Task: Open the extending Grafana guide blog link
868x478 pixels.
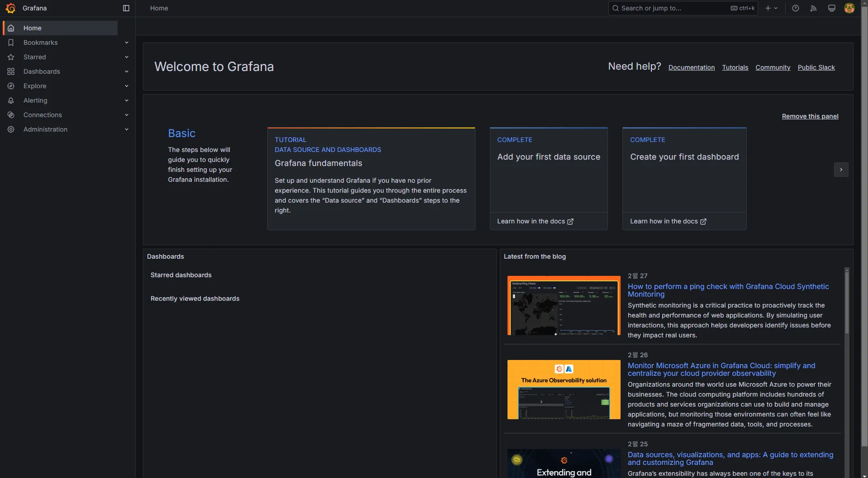Action: [730, 459]
